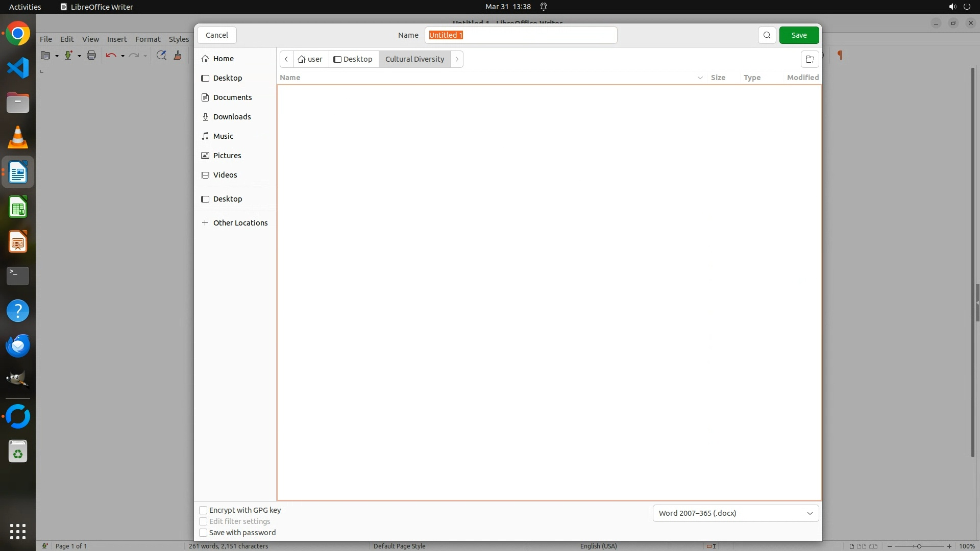Click the print icon in Writer toolbar
The width and height of the screenshot is (980, 551).
click(91, 55)
